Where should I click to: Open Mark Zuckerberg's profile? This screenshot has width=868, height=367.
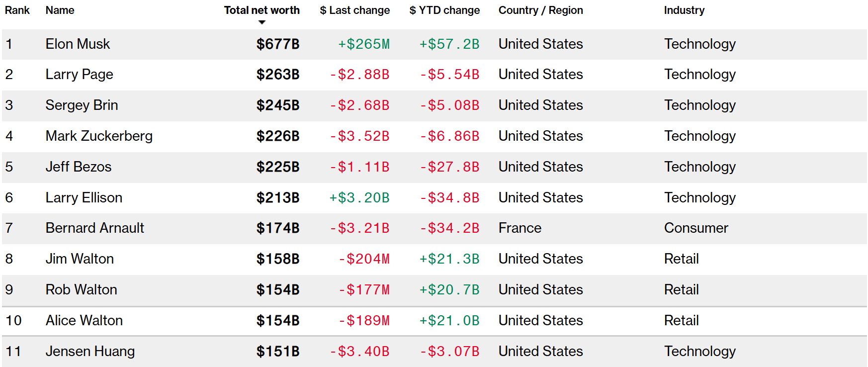[x=99, y=136]
